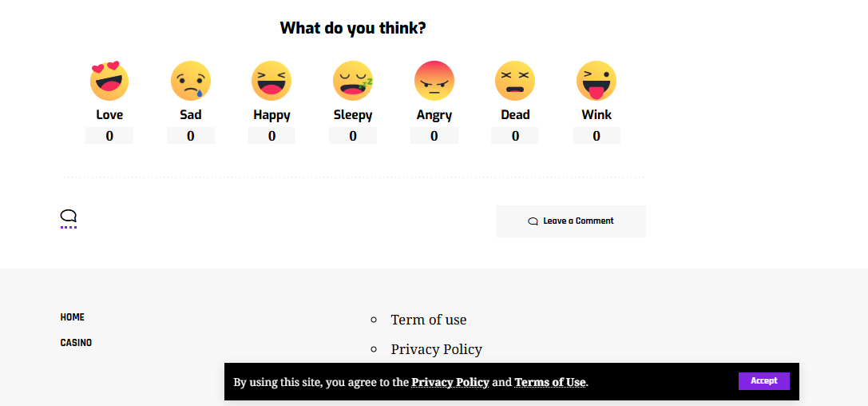Click the Wink reaction count
The width and height of the screenshot is (868, 406).
pos(597,136)
